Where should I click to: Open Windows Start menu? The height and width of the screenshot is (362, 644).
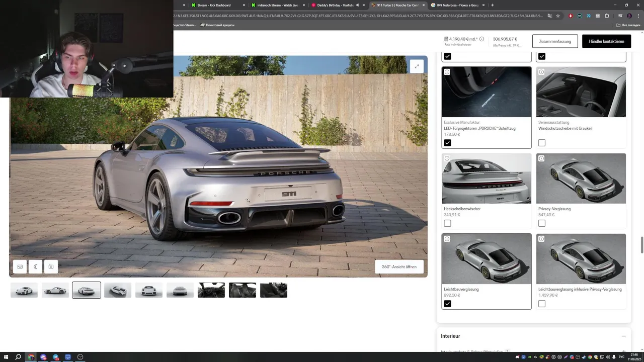(6, 357)
